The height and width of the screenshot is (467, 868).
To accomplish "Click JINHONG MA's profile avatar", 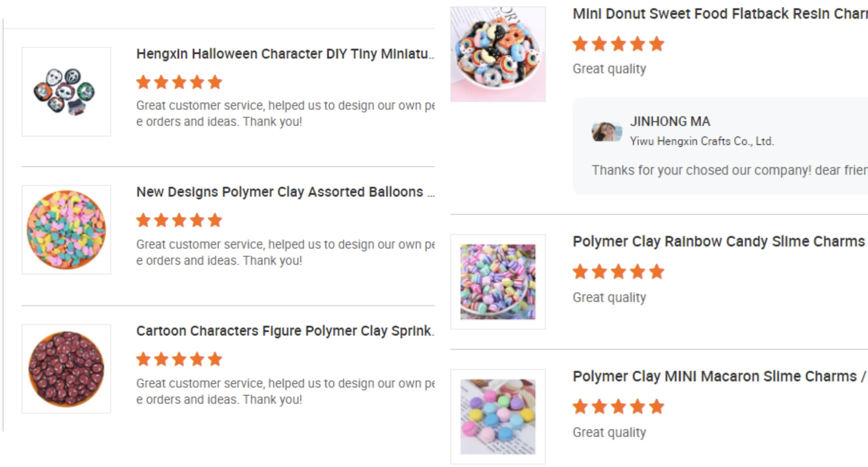I will point(606,131).
